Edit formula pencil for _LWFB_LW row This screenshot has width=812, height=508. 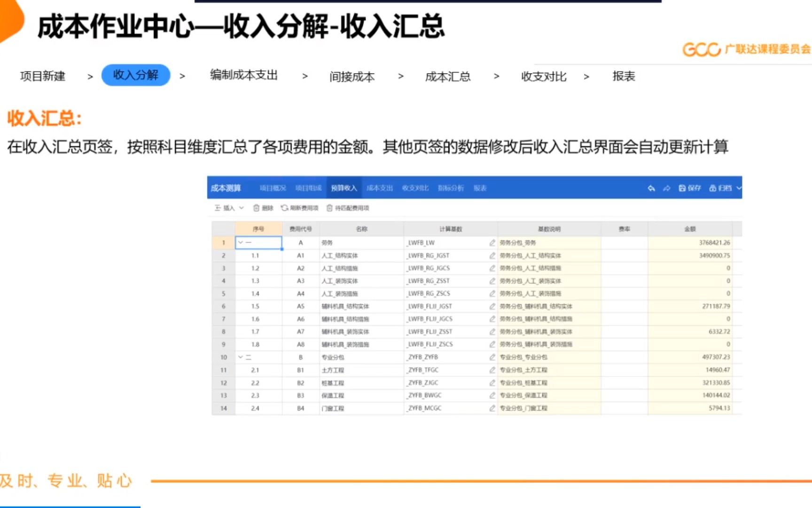[x=492, y=243]
